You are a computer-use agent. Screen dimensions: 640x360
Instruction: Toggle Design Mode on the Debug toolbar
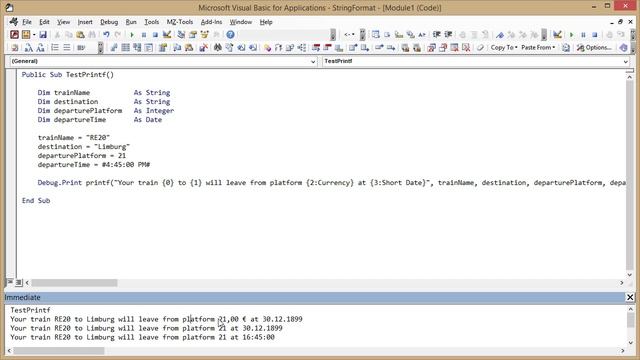[558, 35]
